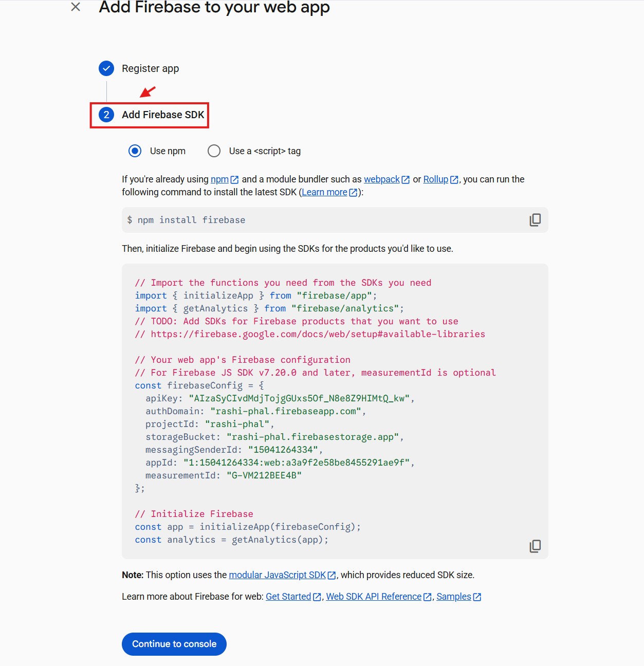Click external link icon beside Rollup
This screenshot has width=644, height=666.
pos(454,180)
